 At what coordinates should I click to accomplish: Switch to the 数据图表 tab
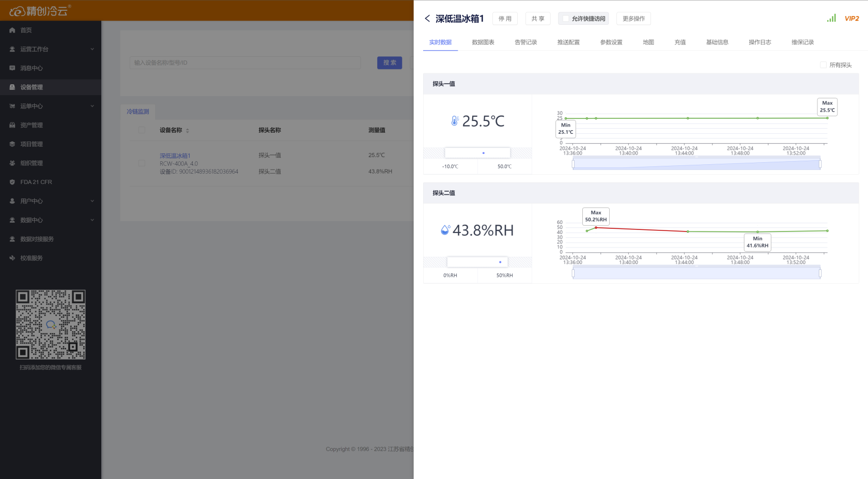point(483,42)
